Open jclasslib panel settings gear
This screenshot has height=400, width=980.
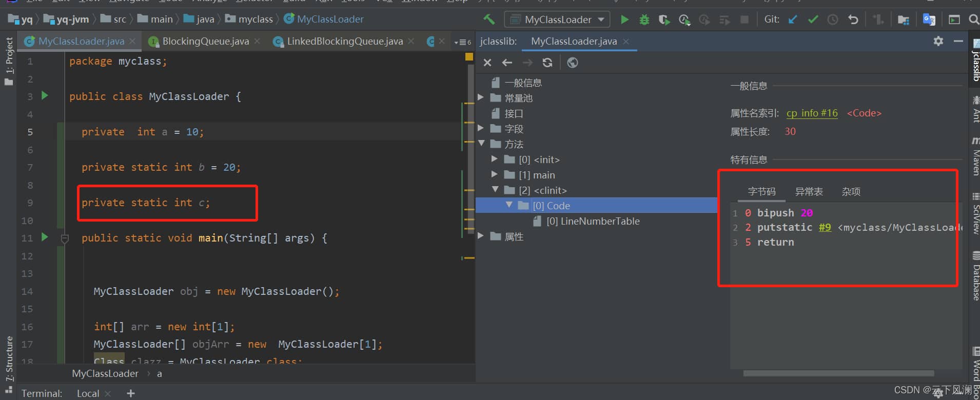pyautogui.click(x=938, y=41)
